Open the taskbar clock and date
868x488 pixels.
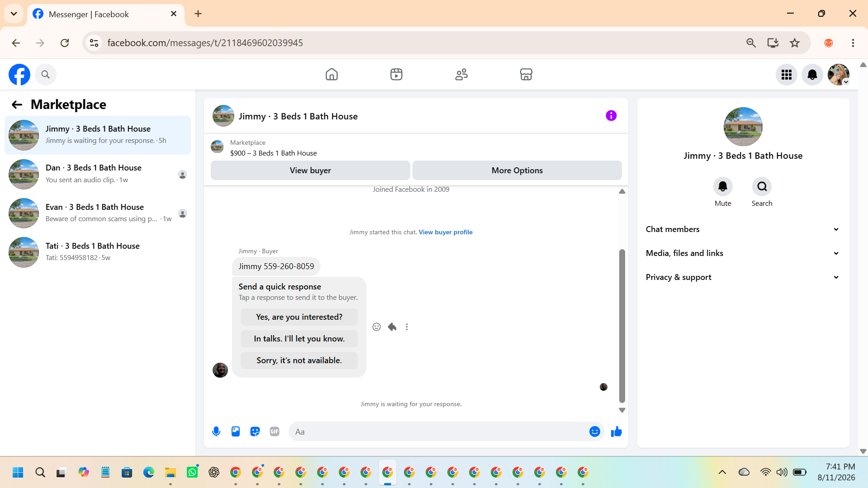(x=836, y=472)
